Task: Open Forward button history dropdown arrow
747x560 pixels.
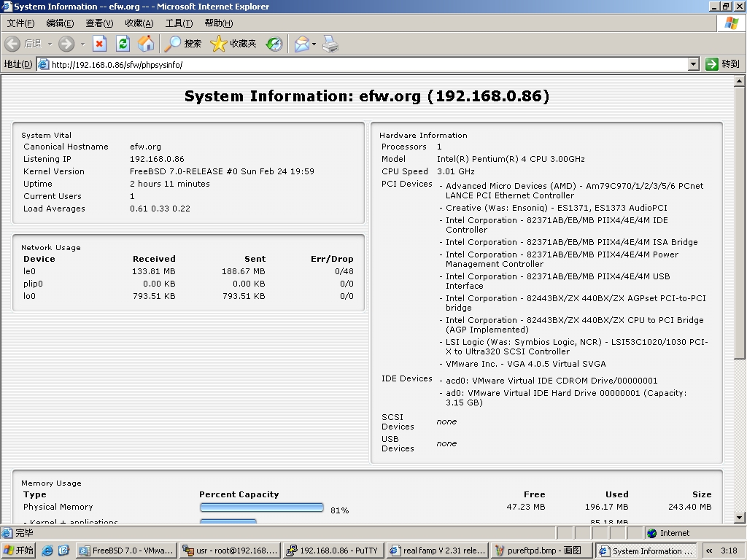Action: 82,44
